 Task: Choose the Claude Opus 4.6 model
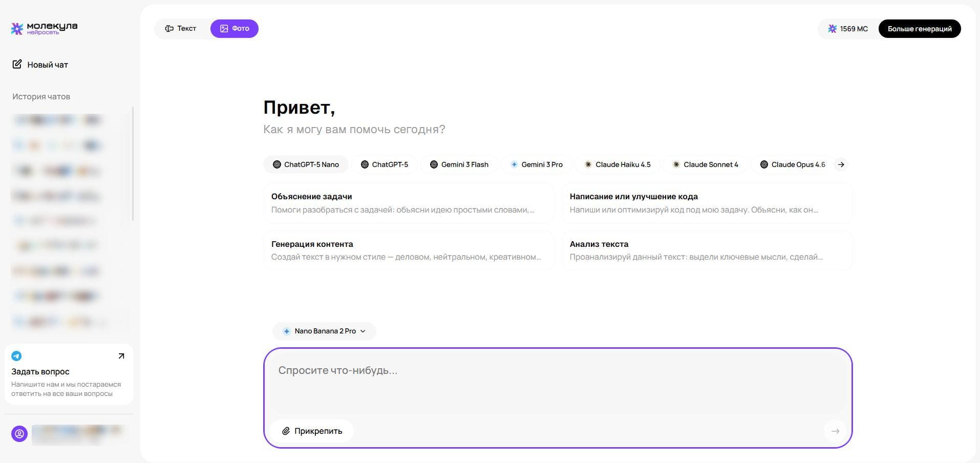pyautogui.click(x=793, y=164)
